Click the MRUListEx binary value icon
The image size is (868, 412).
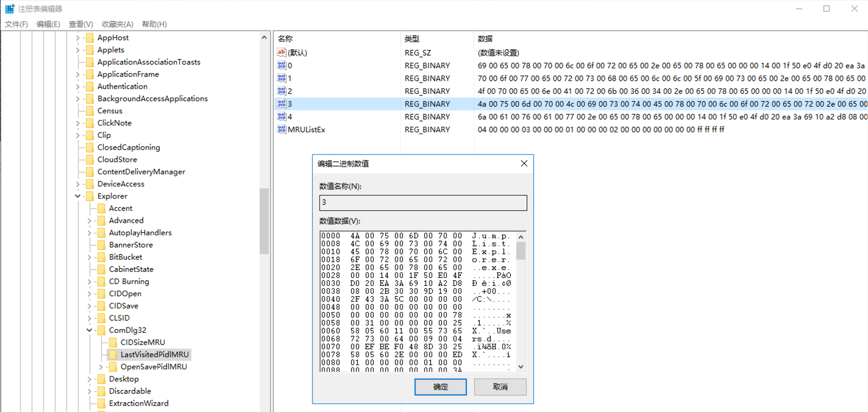point(281,130)
